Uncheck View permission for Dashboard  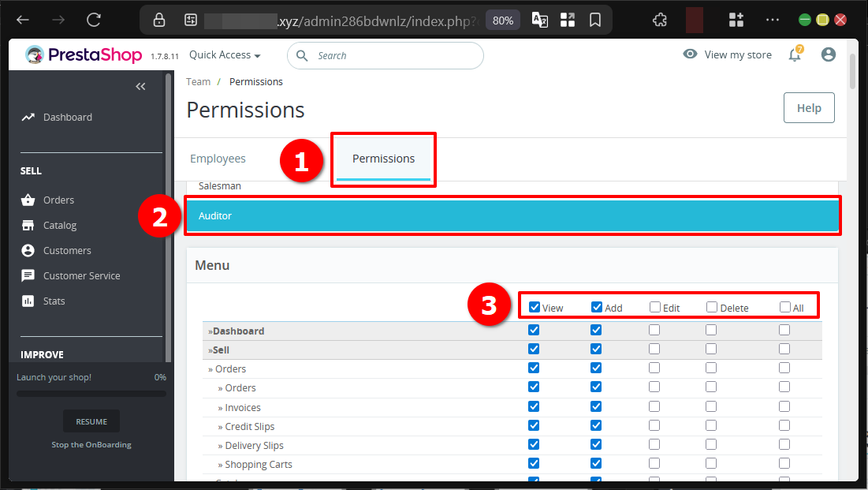pyautogui.click(x=534, y=331)
